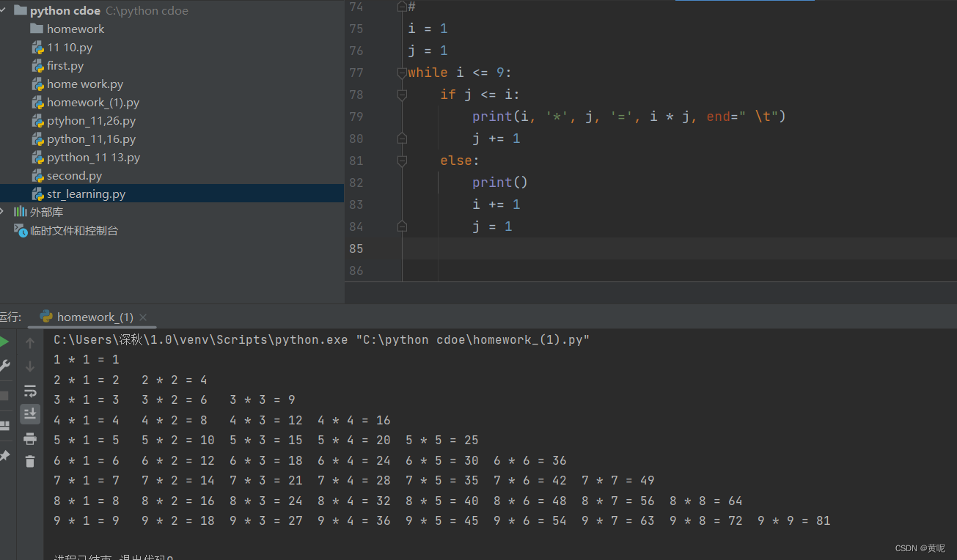
Task: Select str_learning.py in project tree
Action: coord(172,194)
